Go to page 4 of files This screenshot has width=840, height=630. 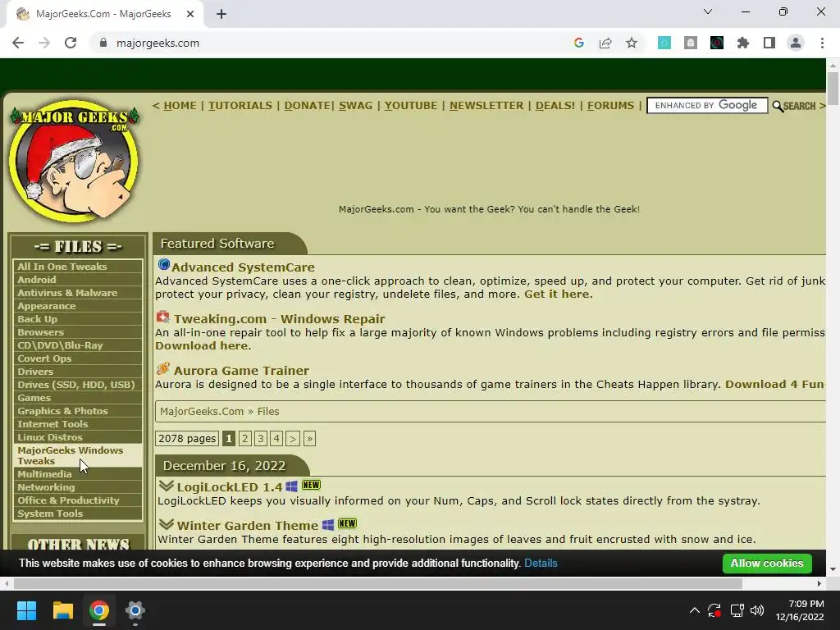pyautogui.click(x=276, y=439)
